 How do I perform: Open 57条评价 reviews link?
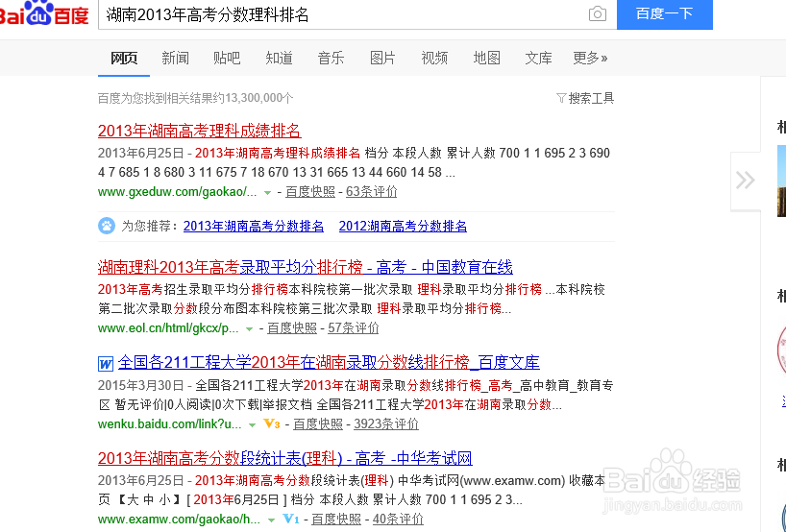[x=354, y=328]
